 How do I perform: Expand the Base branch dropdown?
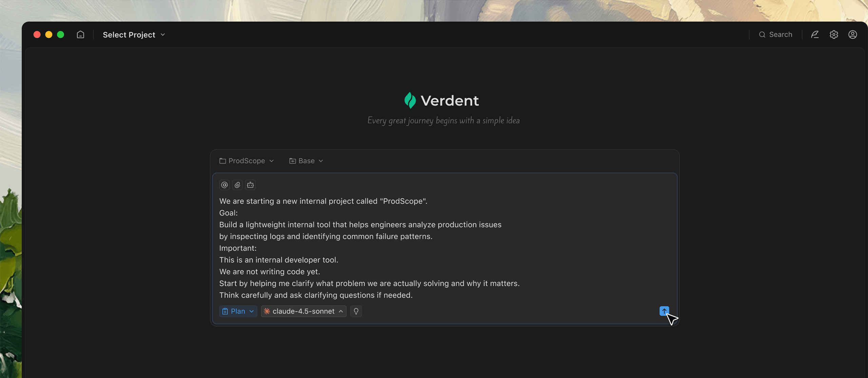pyautogui.click(x=306, y=161)
